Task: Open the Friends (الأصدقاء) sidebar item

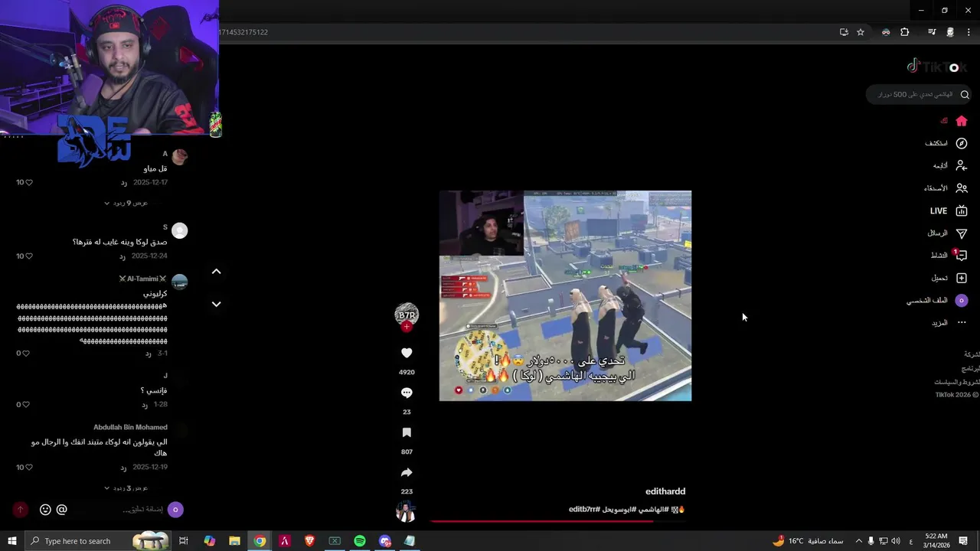Action: click(x=946, y=187)
